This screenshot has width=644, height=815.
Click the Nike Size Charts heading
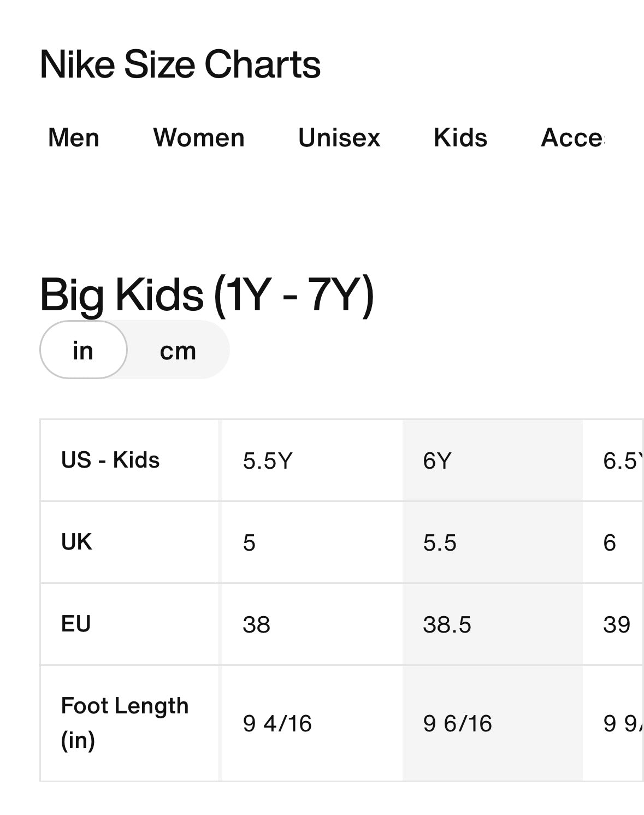(x=180, y=64)
